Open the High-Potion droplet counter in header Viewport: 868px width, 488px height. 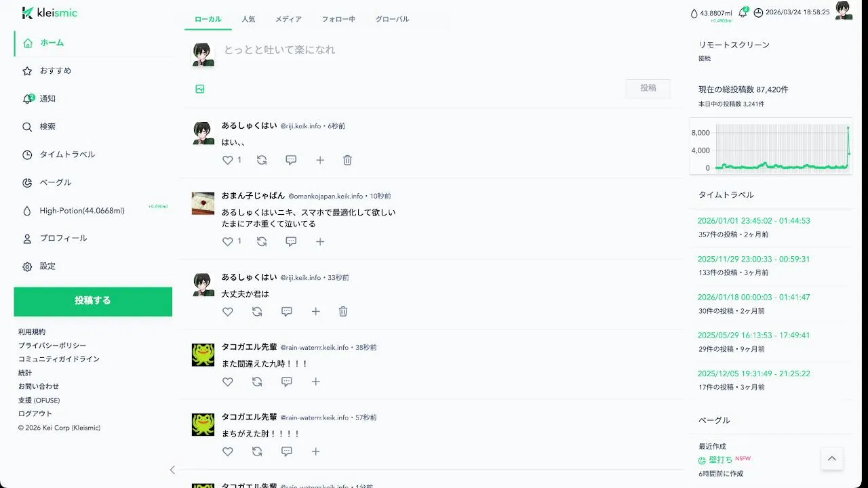711,13
